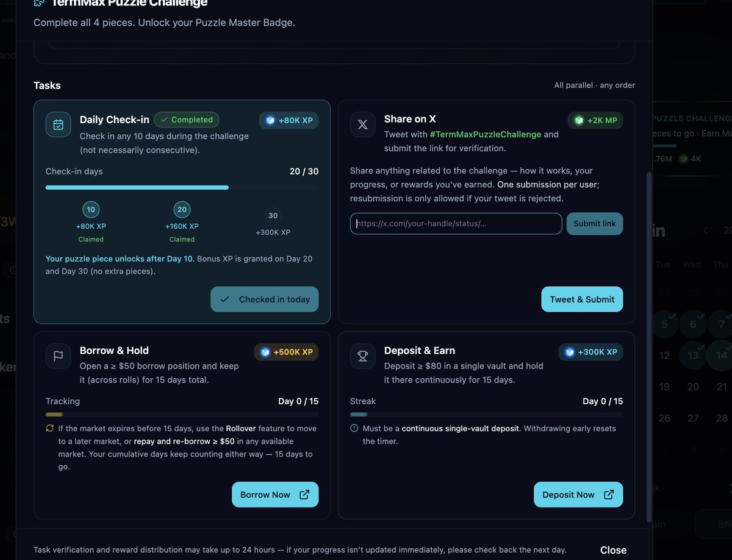Click the Claimed label under Day 10

[91, 239]
